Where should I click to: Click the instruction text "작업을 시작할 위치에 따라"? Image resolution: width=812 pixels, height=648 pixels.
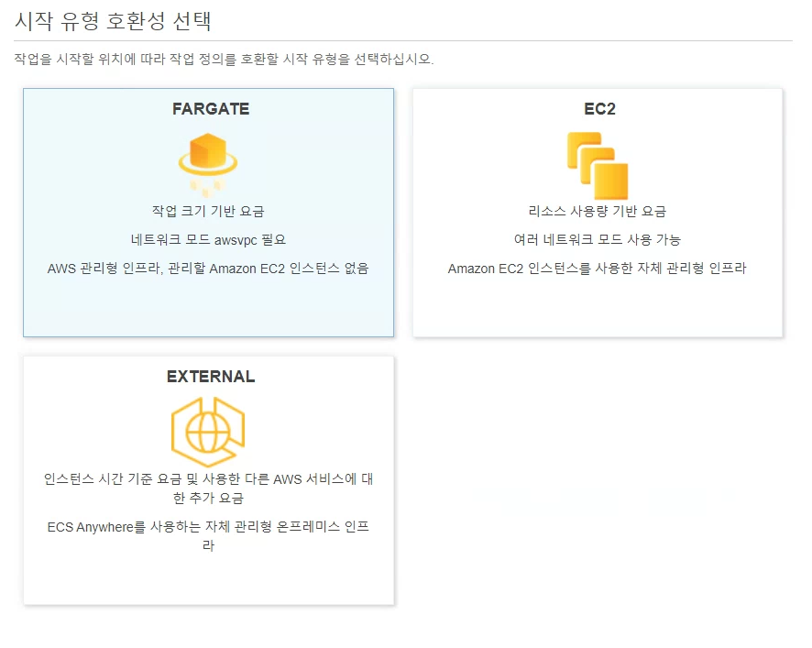90,59
